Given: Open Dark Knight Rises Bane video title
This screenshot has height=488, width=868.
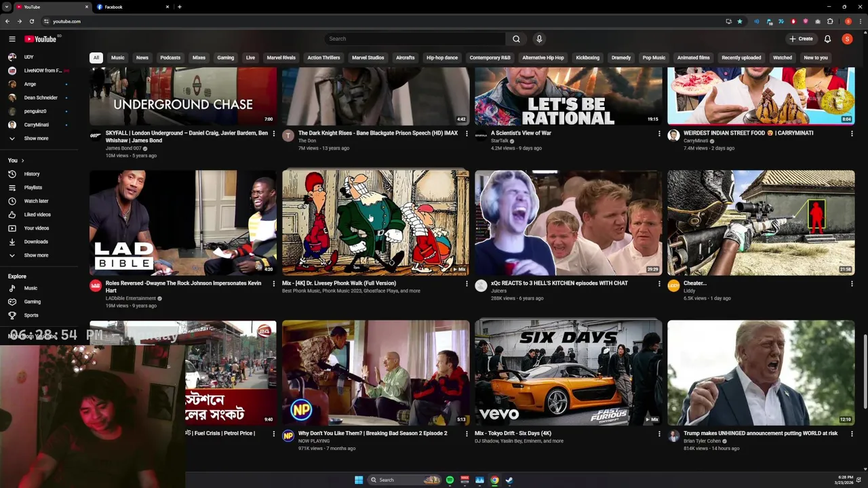Looking at the screenshot, I should click(378, 133).
